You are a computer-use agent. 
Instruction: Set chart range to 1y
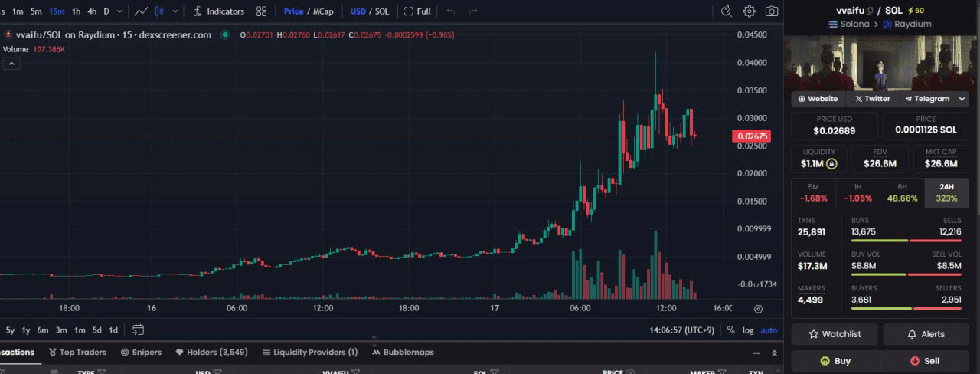(26, 330)
